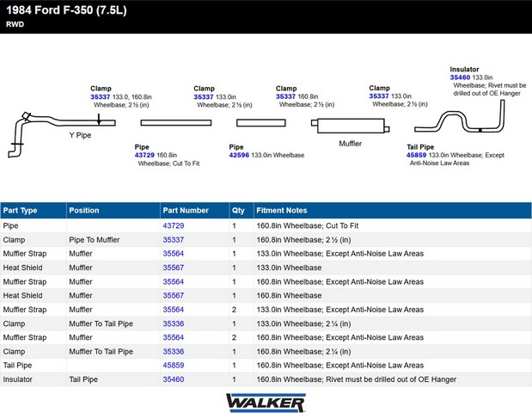Click the Fitment Notes column header

click(393, 211)
